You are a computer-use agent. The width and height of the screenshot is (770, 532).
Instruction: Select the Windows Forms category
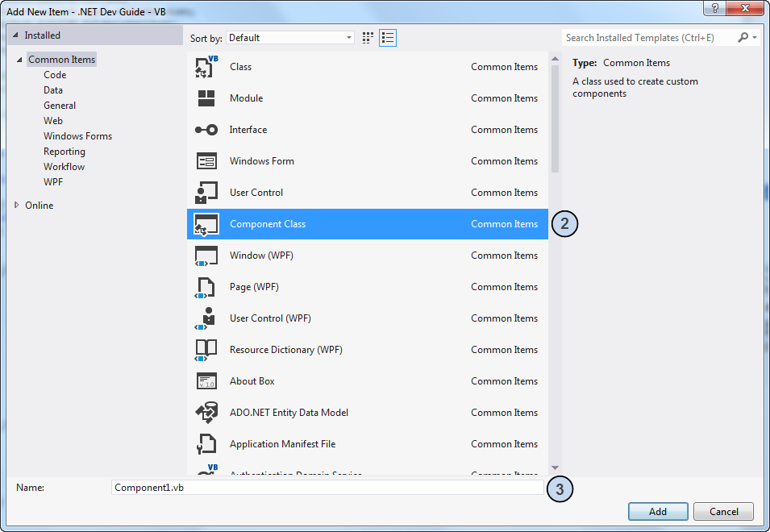click(x=77, y=136)
